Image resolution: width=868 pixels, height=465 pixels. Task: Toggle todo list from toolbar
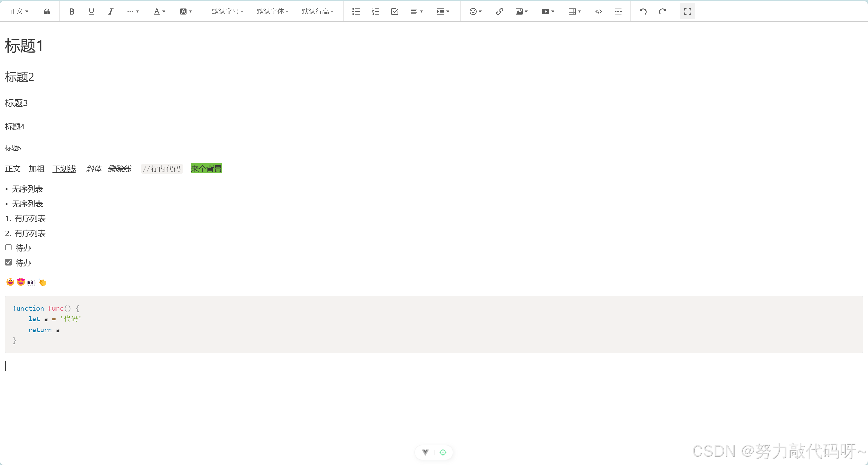pos(395,12)
